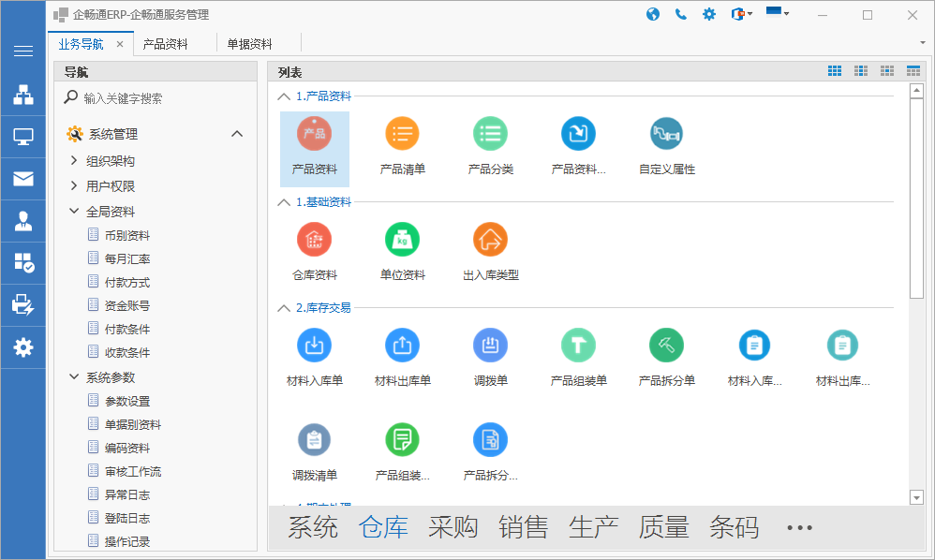Click the gear icon in left sidebar
Image resolution: width=935 pixels, height=560 pixels.
(23, 347)
